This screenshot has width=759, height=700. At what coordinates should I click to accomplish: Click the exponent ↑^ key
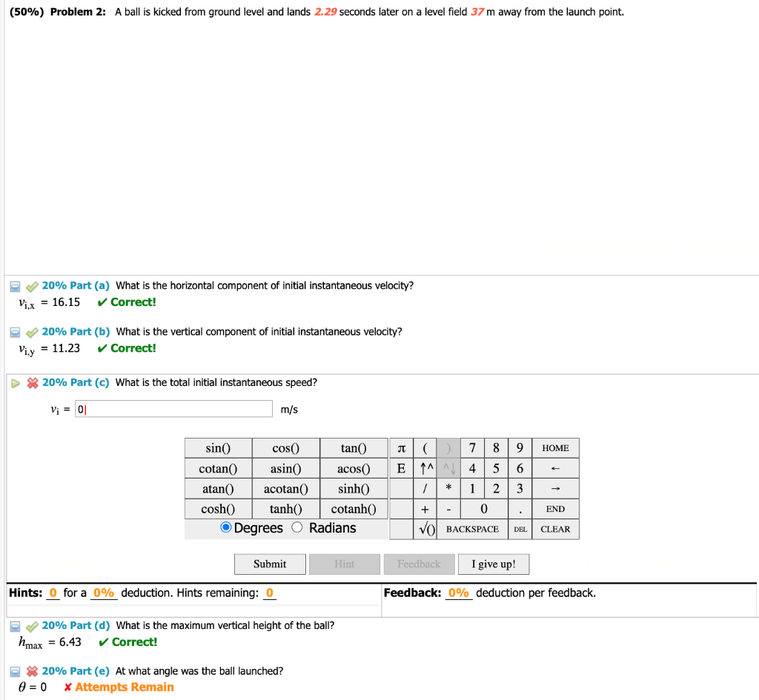tap(424, 468)
